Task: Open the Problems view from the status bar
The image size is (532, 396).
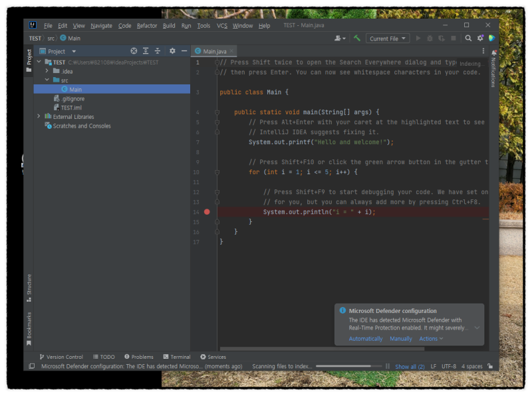Action: [139, 356]
